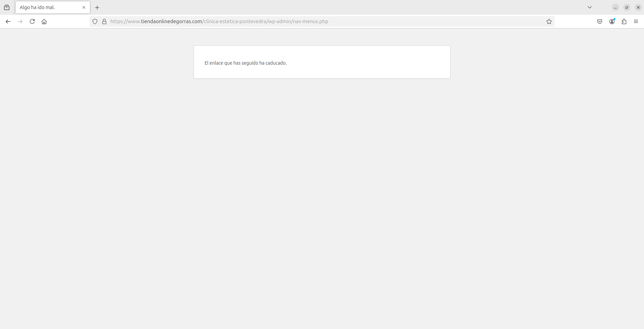Open the application hamburger menu
644x329 pixels.
point(636,21)
